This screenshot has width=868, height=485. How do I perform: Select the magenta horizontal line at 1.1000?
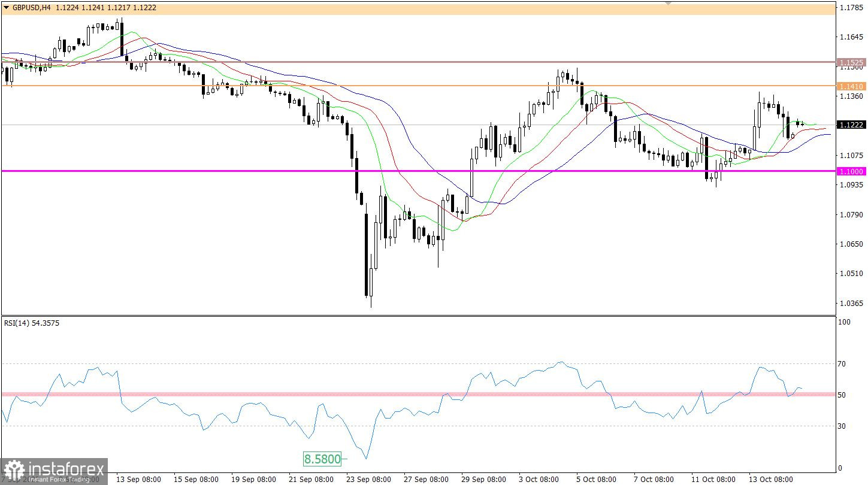pyautogui.click(x=418, y=171)
